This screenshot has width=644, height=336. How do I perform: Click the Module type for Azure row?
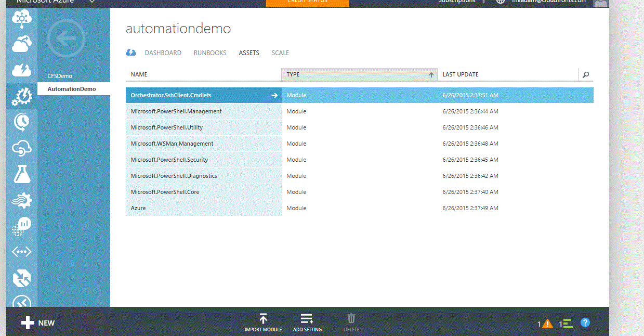tap(296, 208)
